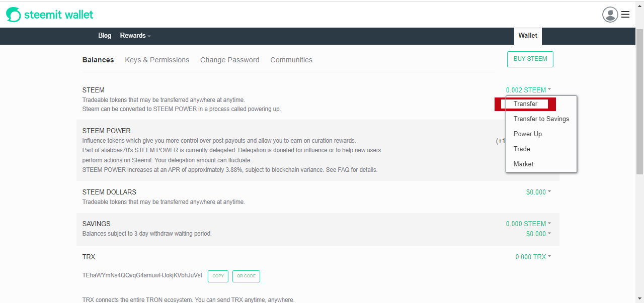Show the TRX QR CODE
The image size is (644, 303).
coord(246,276)
